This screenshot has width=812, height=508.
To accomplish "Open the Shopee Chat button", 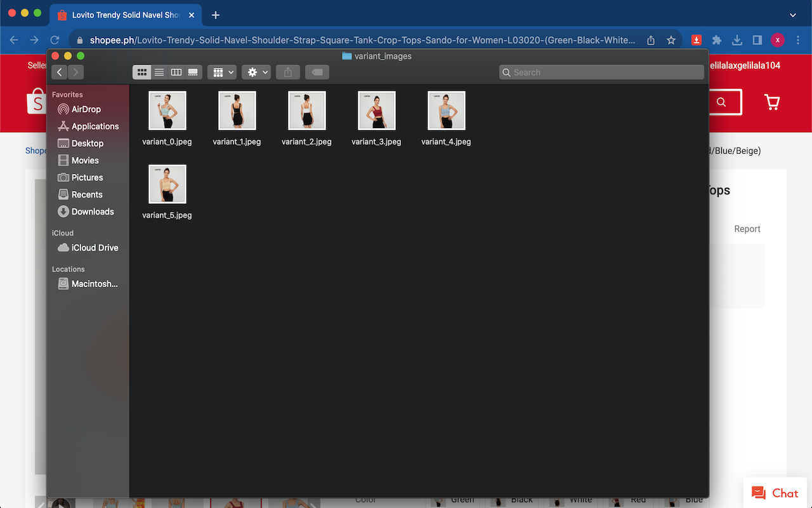I will [x=775, y=493].
